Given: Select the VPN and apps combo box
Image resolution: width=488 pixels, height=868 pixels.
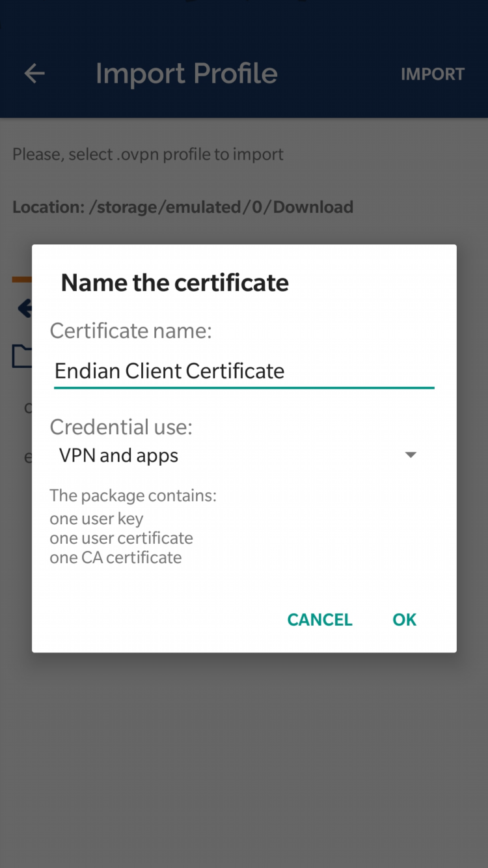Looking at the screenshot, I should tap(239, 455).
